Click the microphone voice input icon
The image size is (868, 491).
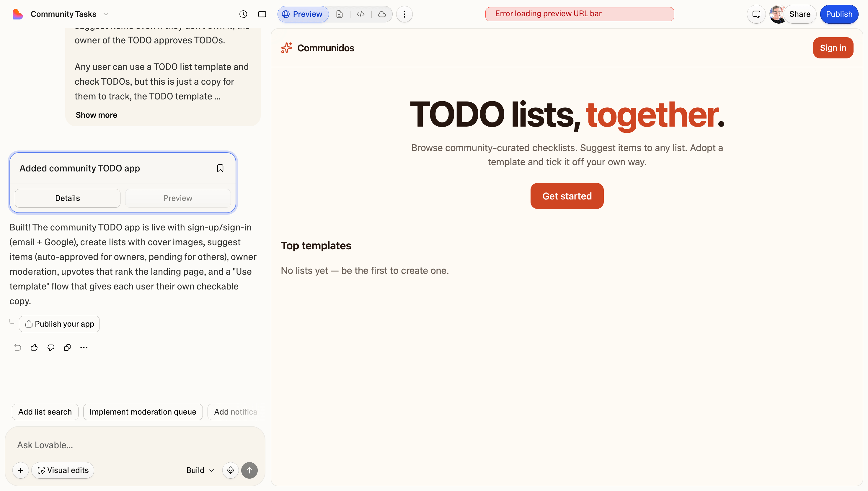pos(230,470)
